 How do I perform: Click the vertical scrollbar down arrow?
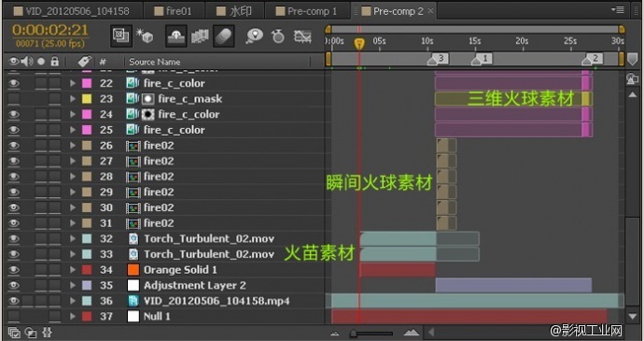(x=633, y=317)
